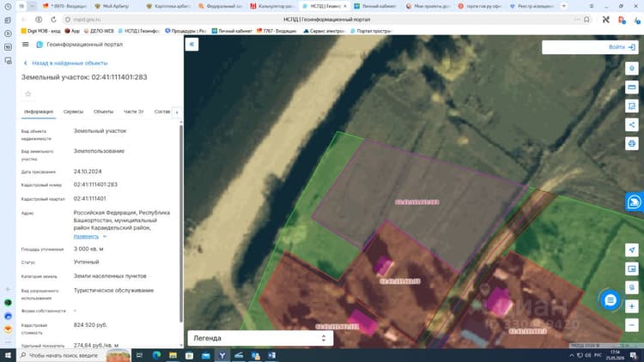This screenshot has width=644, height=362.
Task: Open the ДЕЛО WEB bookmark
Action: coord(99,31)
